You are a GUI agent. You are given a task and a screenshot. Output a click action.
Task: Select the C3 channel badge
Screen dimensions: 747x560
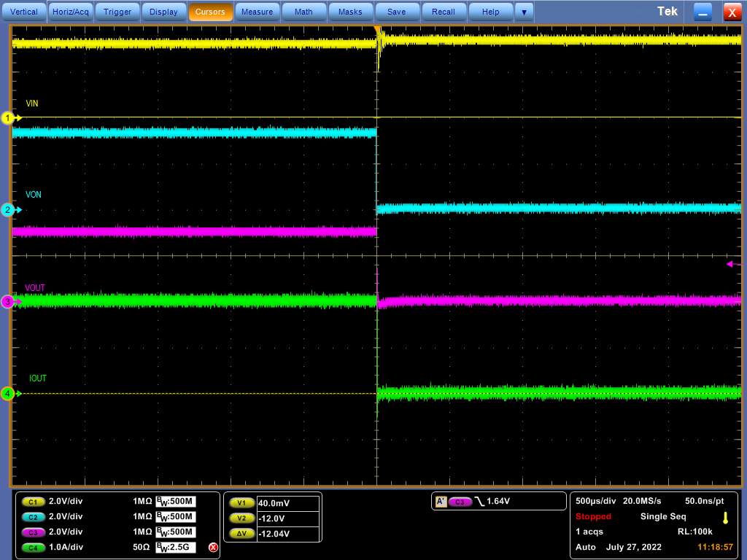pyautogui.click(x=32, y=532)
